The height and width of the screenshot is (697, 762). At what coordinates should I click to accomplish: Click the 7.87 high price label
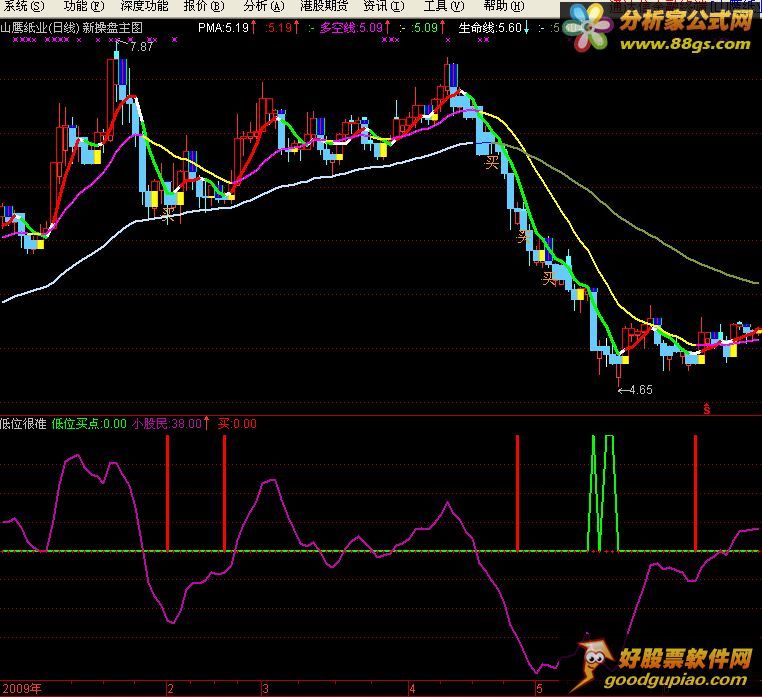click(141, 47)
